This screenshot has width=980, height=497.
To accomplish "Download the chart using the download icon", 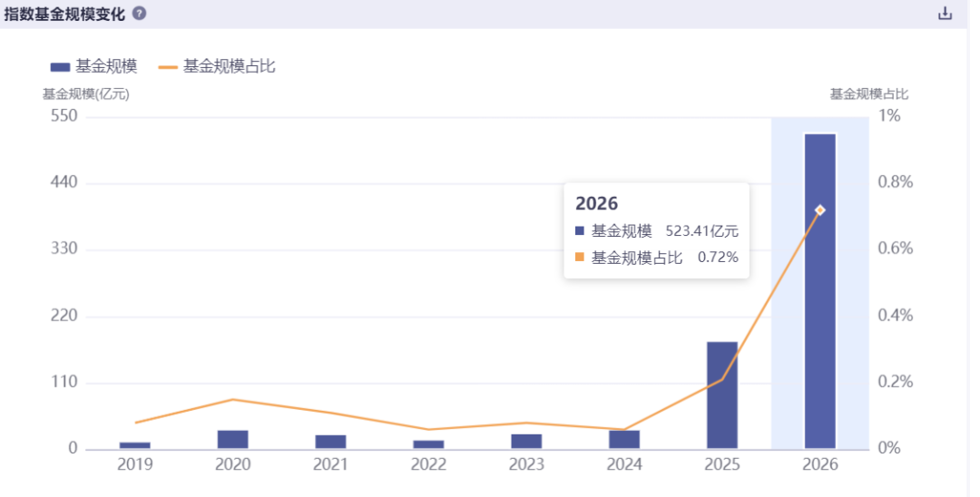I will click(945, 13).
